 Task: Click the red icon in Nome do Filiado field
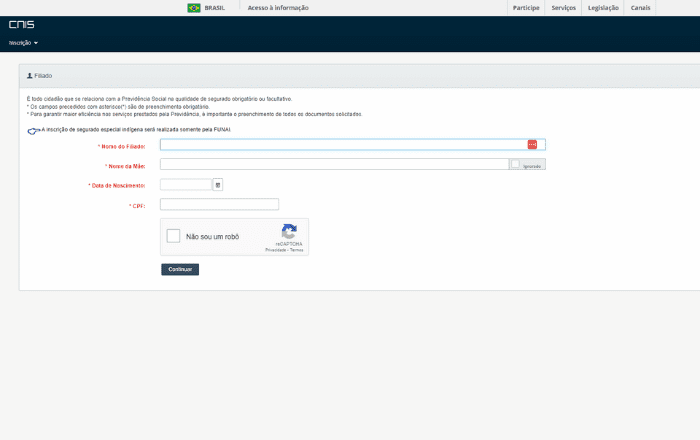(533, 145)
